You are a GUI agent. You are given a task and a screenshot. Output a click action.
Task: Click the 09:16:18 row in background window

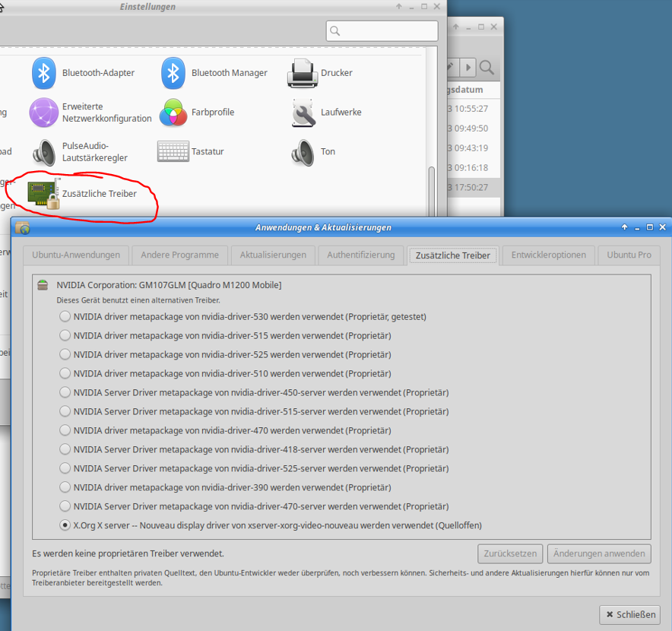click(473, 168)
